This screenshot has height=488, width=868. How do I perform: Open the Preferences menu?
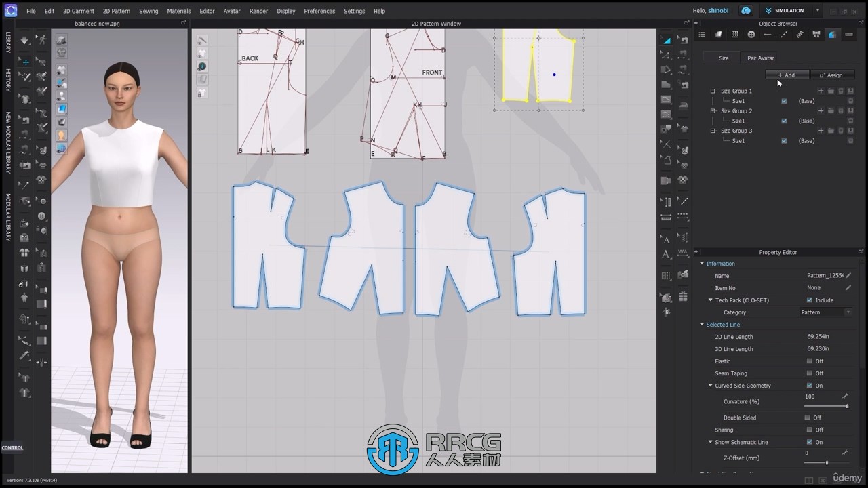pyautogui.click(x=319, y=11)
